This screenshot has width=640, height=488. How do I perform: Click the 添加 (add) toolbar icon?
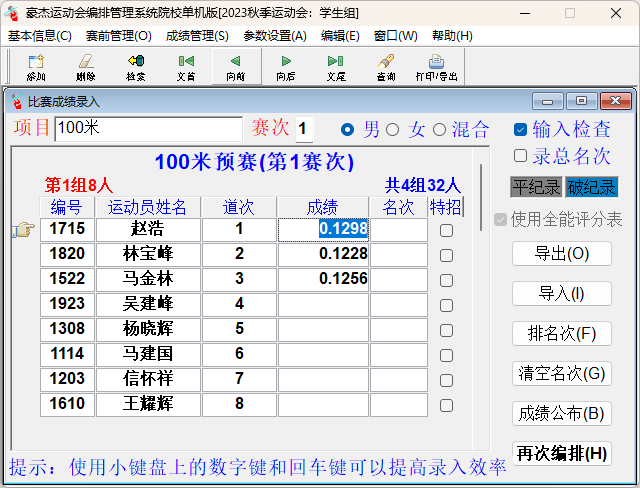click(36, 67)
